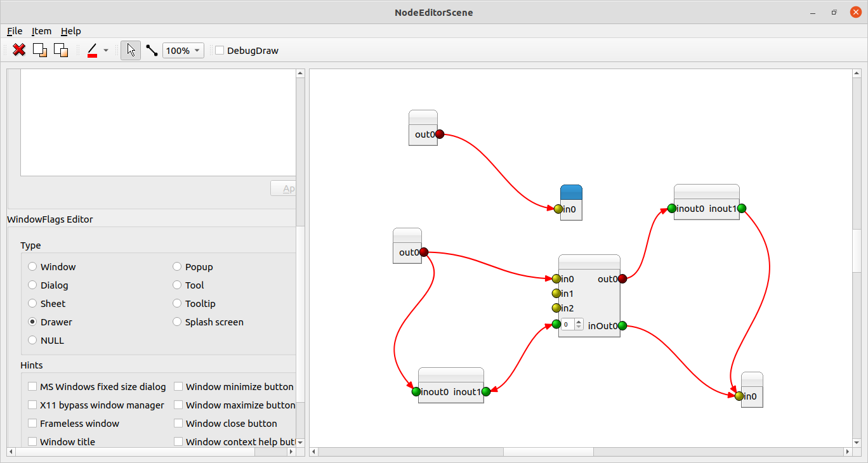
Task: Click the red out0 port of the topmost node
Action: [440, 134]
